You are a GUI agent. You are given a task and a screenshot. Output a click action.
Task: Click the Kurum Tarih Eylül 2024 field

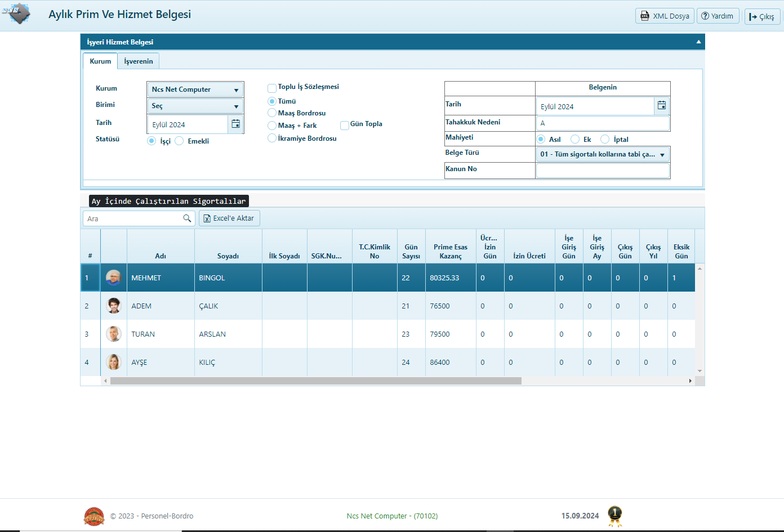(188, 124)
